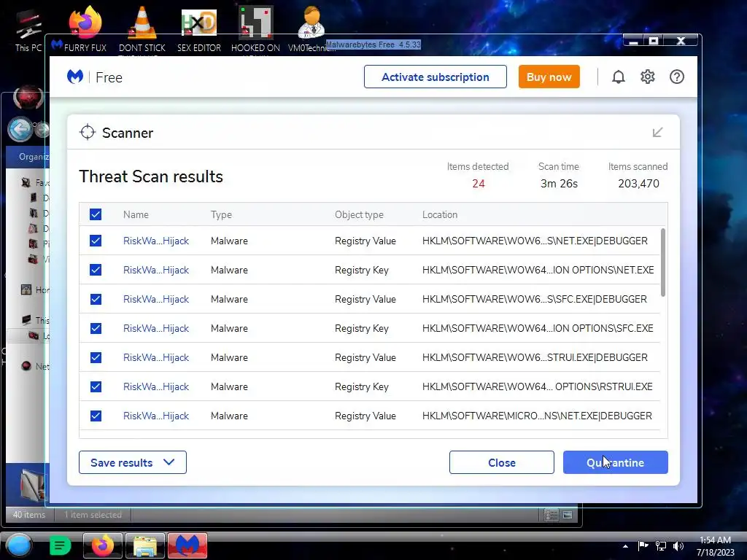Open the VLC cone desktop icon
747x560 pixels.
click(x=142, y=28)
